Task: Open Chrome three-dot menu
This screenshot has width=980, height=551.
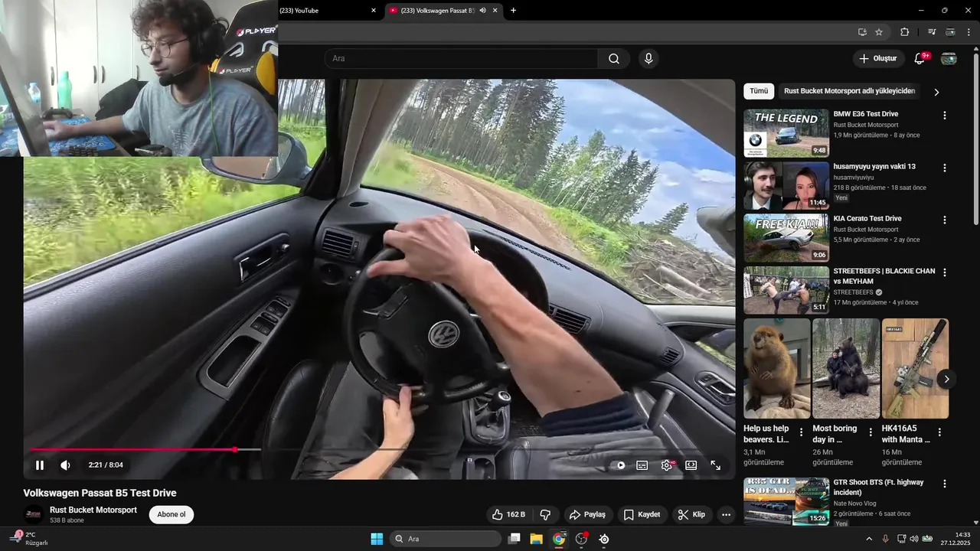Action: click(969, 32)
